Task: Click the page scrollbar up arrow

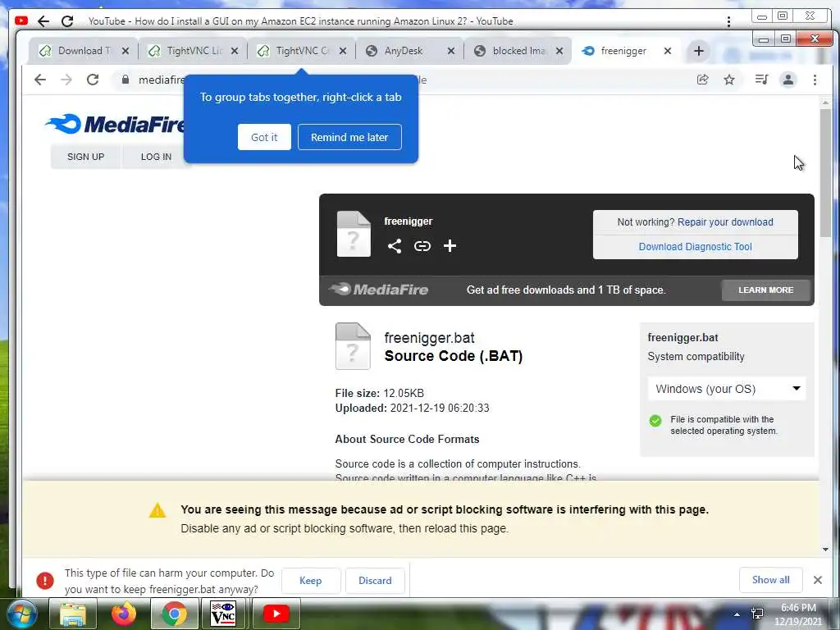Action: click(825, 103)
